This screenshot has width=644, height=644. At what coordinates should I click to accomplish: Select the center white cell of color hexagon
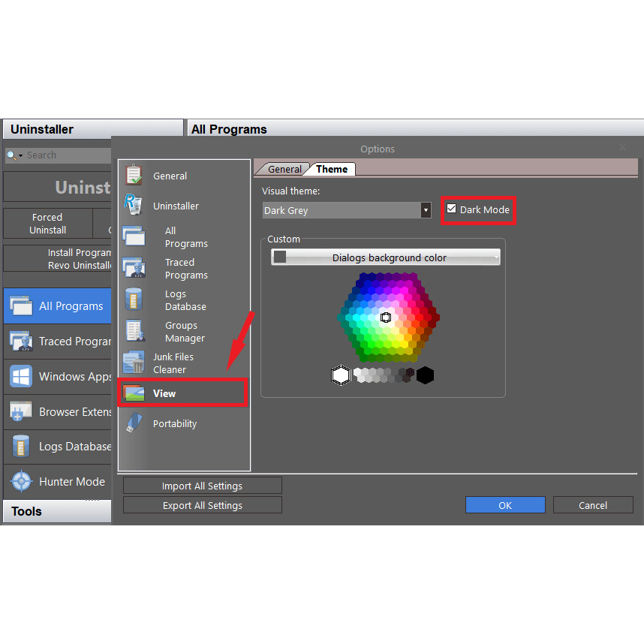point(386,317)
